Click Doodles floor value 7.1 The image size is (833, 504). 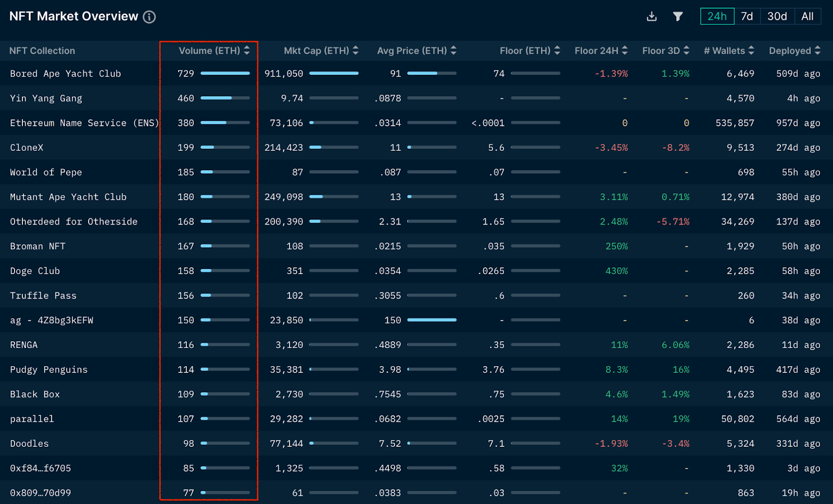[x=496, y=444]
